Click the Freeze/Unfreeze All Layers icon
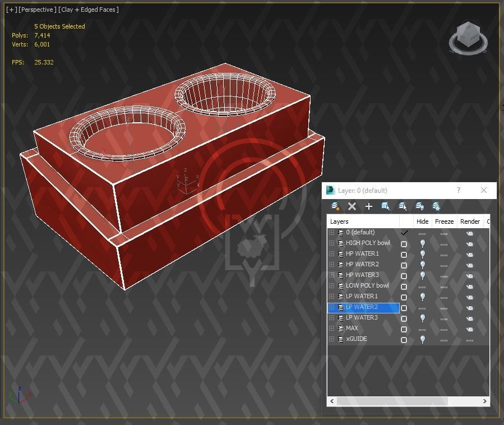This screenshot has height=425, width=504. 436,206
